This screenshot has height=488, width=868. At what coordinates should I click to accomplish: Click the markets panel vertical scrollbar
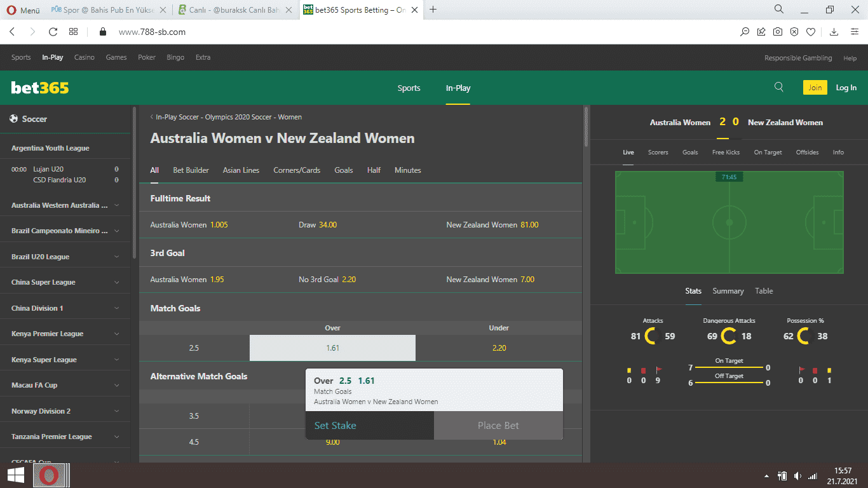586,127
